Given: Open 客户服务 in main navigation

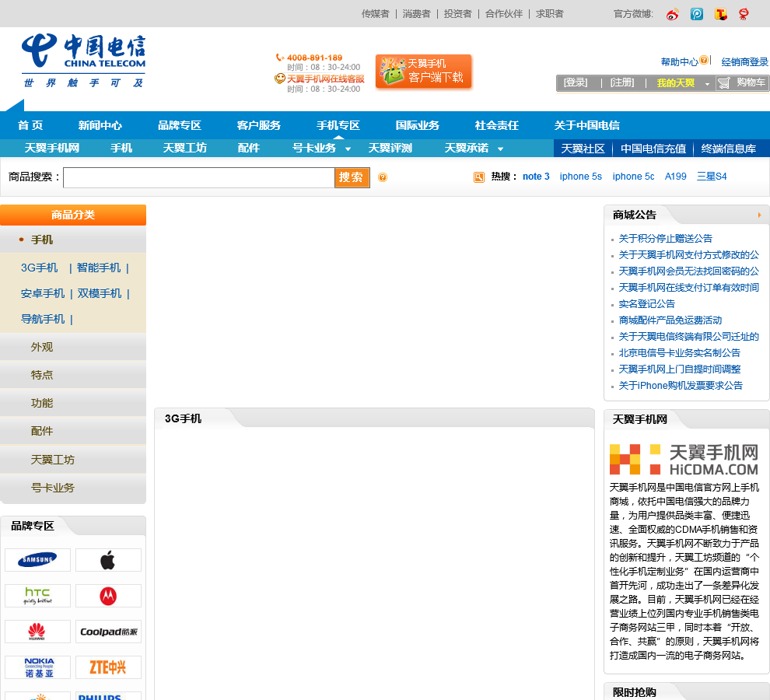Looking at the screenshot, I should (x=259, y=125).
